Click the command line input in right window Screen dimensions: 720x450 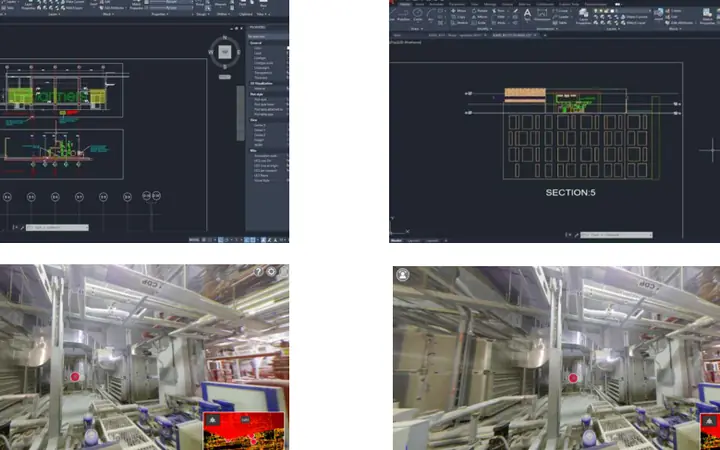(616, 235)
